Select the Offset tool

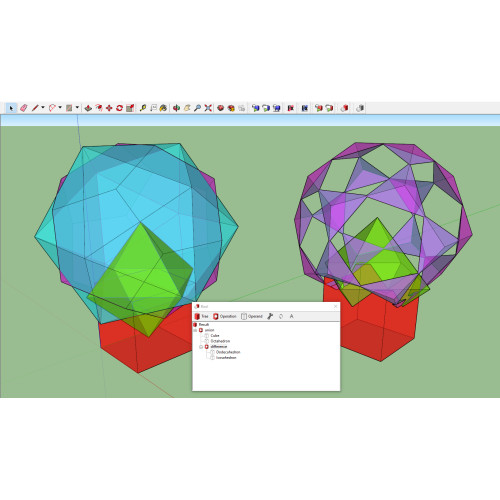tap(99, 108)
